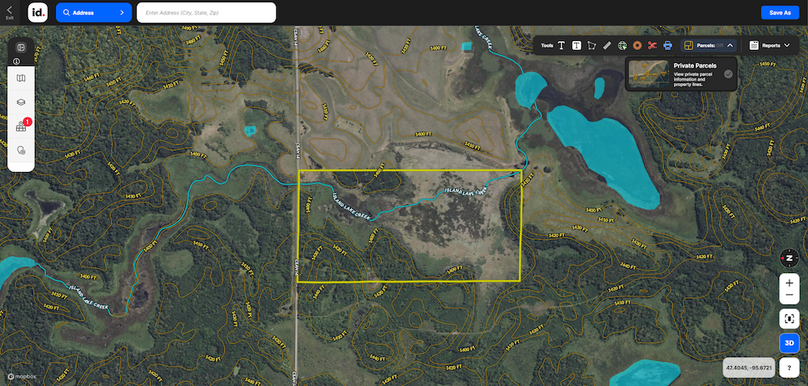Viewport: 808px width, 386px height.
Task: Toggle the Private Parcels checkmark
Action: coord(728,74)
